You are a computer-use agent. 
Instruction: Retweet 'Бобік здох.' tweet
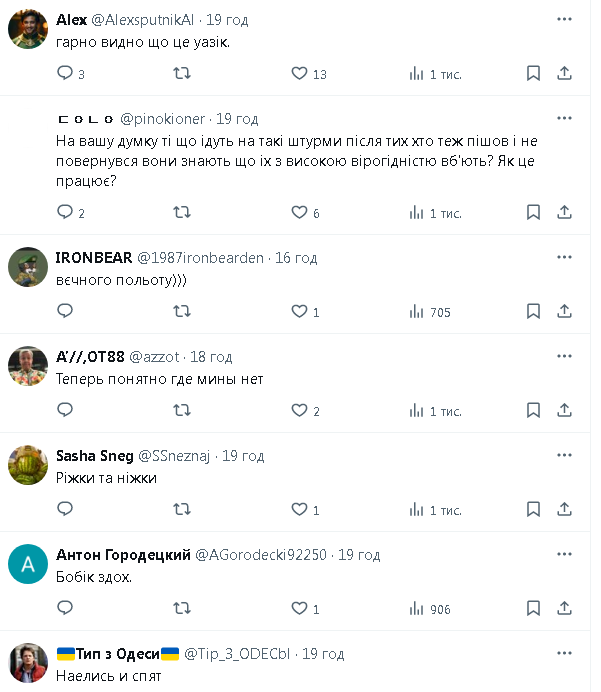(182, 608)
